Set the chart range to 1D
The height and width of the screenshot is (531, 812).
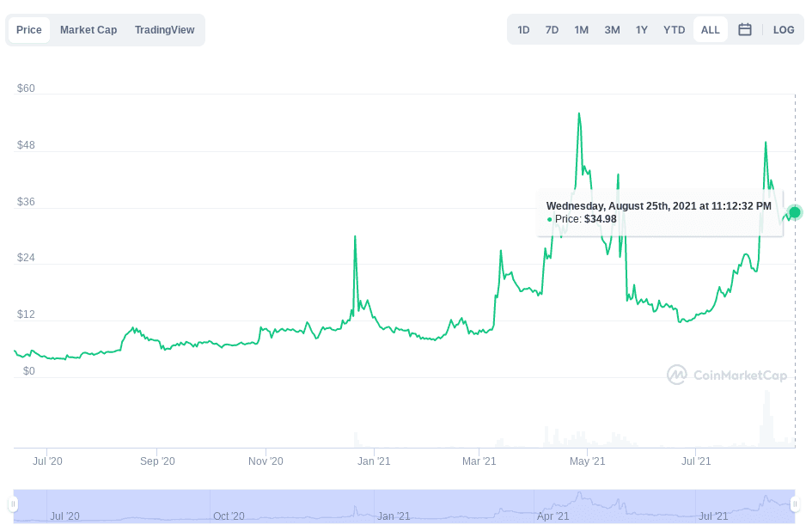click(x=523, y=29)
